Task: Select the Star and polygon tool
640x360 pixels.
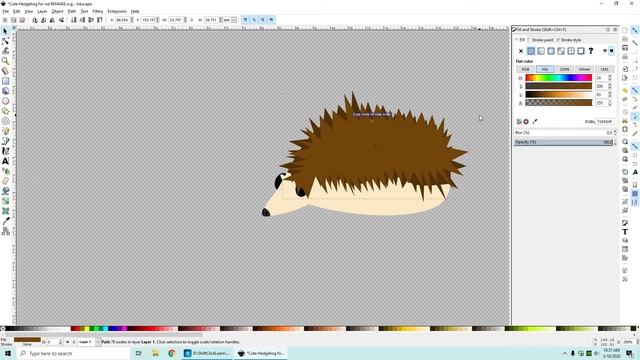Action: point(5,111)
